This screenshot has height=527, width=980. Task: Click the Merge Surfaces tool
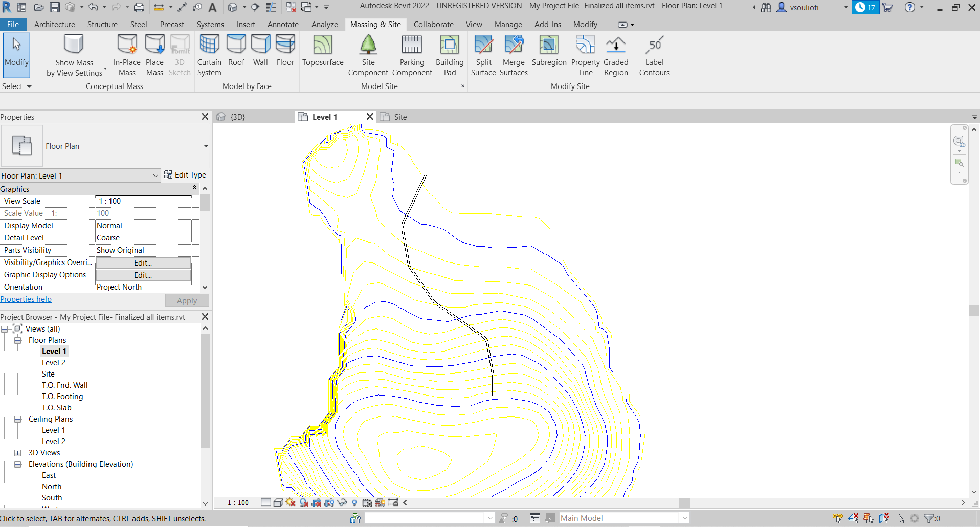click(x=514, y=56)
